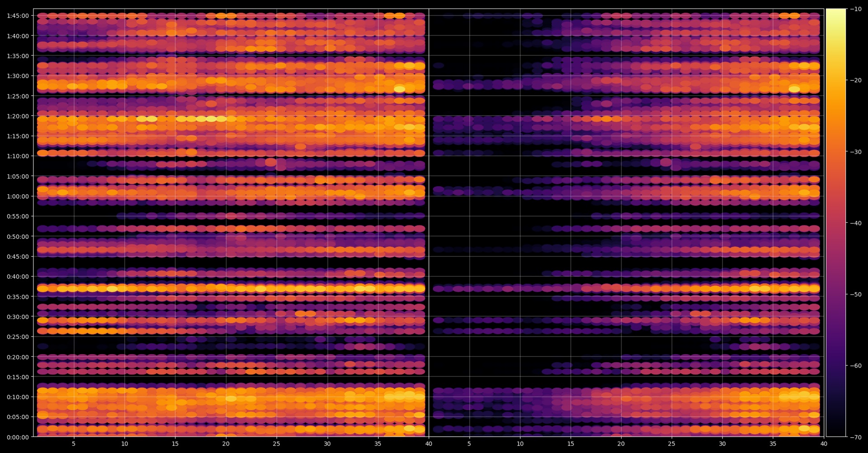The width and height of the screenshot is (868, 453).
Task: Select x-axis tick 40 ending right heatmap
Action: (824, 444)
